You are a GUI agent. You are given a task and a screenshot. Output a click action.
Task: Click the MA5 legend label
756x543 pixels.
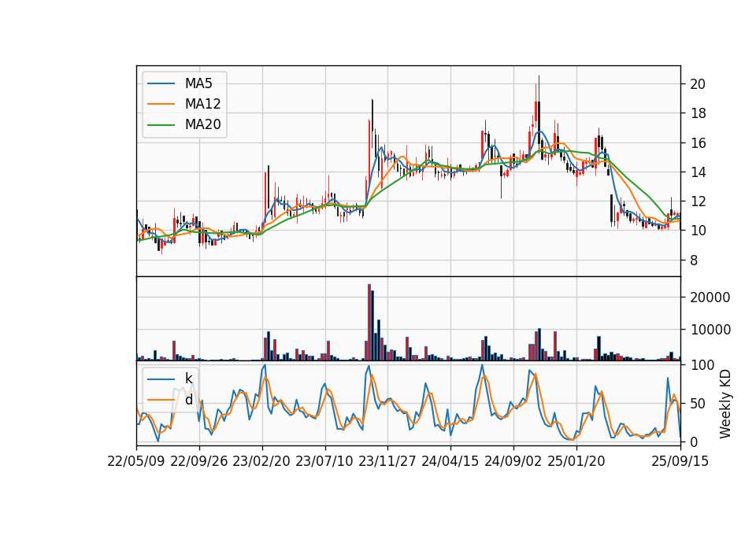coord(198,83)
